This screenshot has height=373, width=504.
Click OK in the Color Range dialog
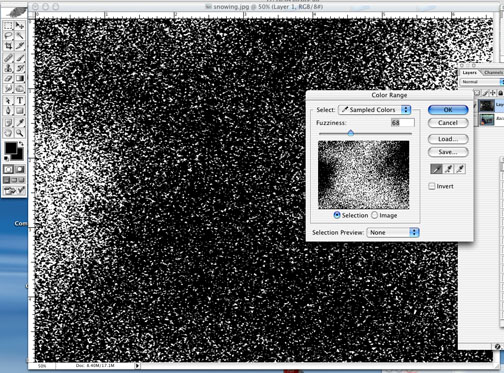point(448,110)
